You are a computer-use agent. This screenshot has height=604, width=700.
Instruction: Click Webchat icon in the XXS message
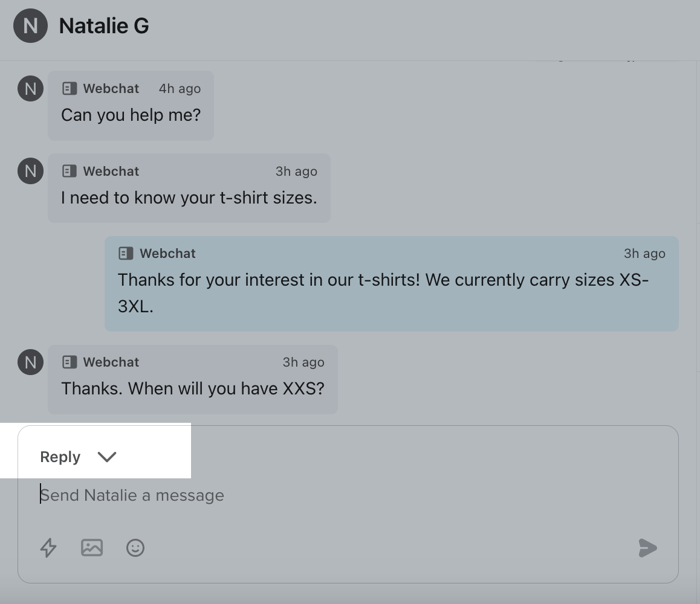coord(70,362)
